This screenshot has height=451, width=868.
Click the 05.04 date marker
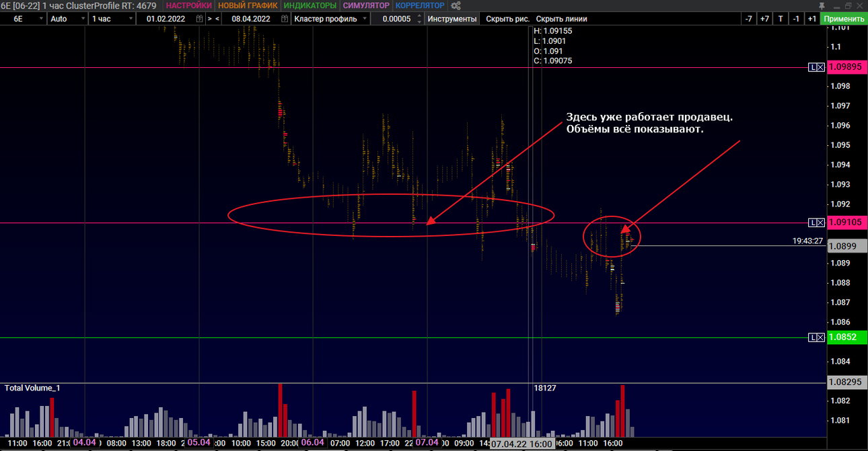198,443
